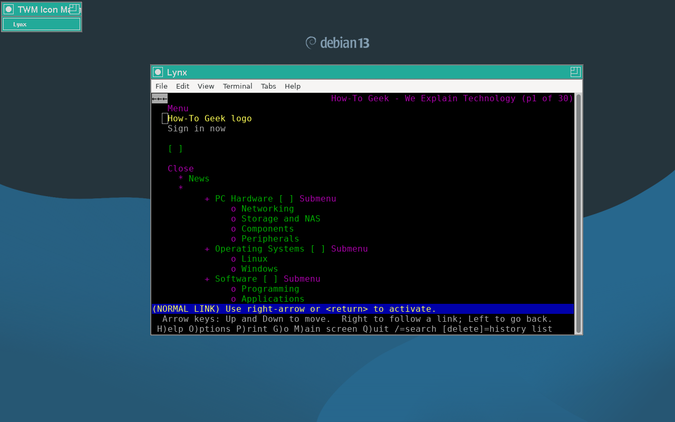Open the Help menu
The image size is (675, 422).
(x=293, y=86)
